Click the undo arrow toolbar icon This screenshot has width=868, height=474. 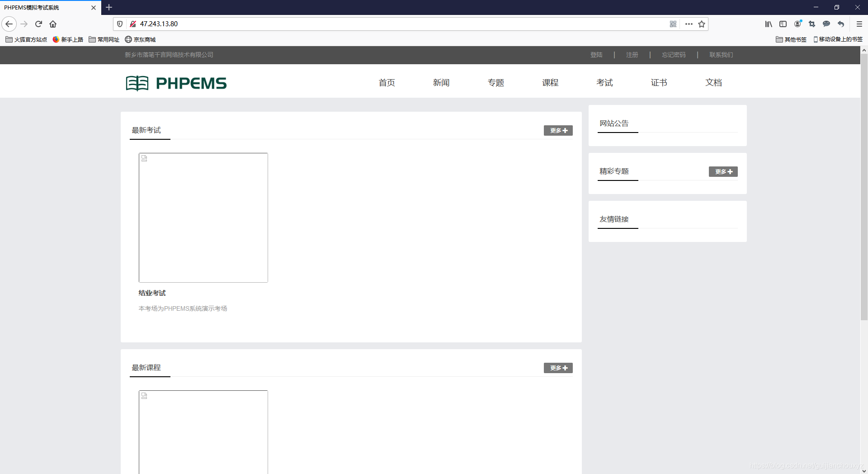(x=841, y=24)
